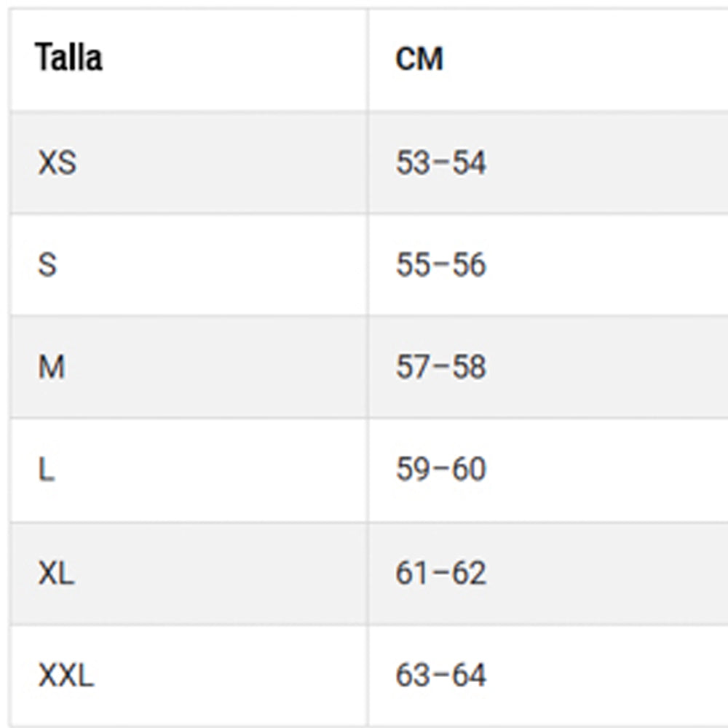Click the 53–54 measurement value
The height and width of the screenshot is (728, 728).
[440, 162]
